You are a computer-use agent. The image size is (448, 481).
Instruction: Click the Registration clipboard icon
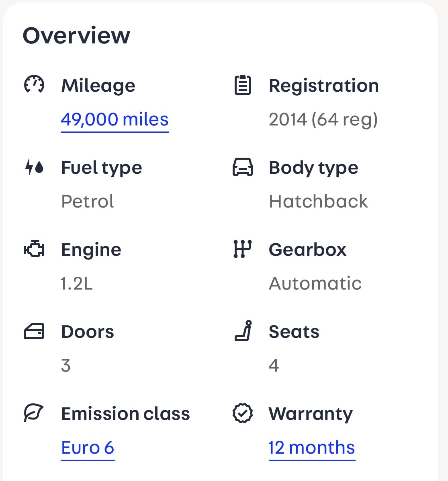(243, 85)
